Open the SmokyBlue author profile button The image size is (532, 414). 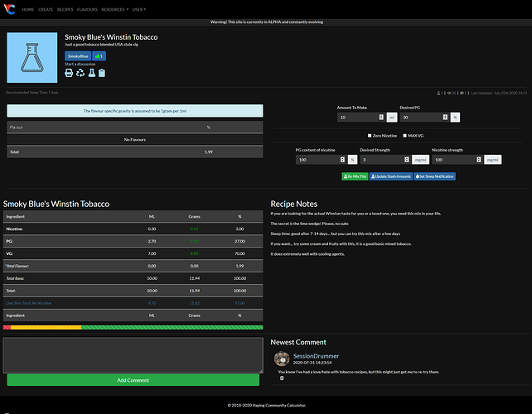[x=78, y=56]
